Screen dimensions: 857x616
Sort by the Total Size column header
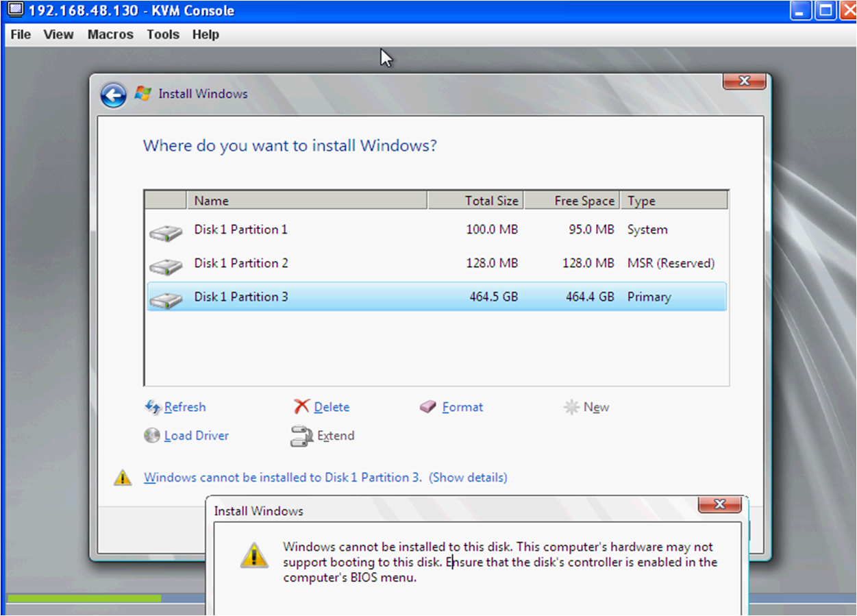[x=475, y=201]
